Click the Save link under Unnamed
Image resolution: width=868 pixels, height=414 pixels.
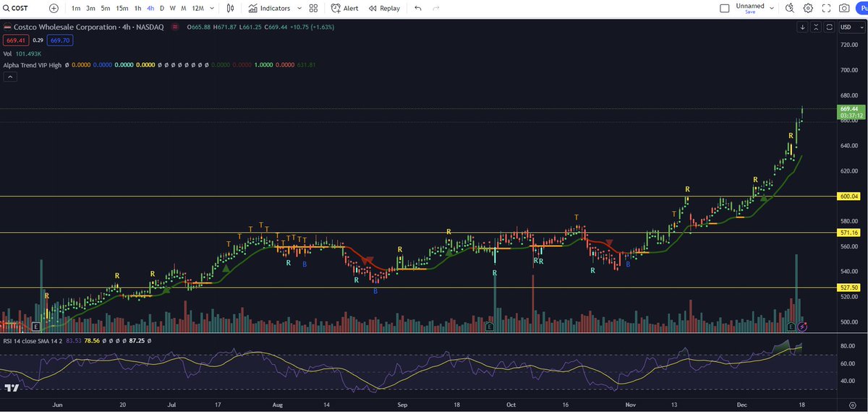pos(750,12)
